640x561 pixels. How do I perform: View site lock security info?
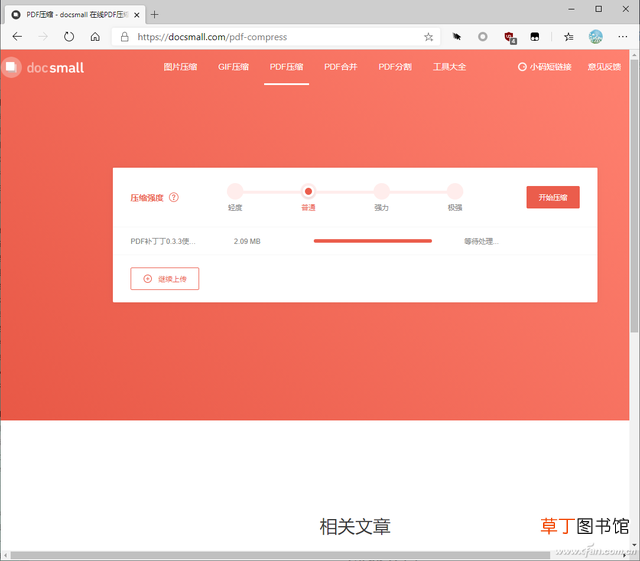(124, 37)
